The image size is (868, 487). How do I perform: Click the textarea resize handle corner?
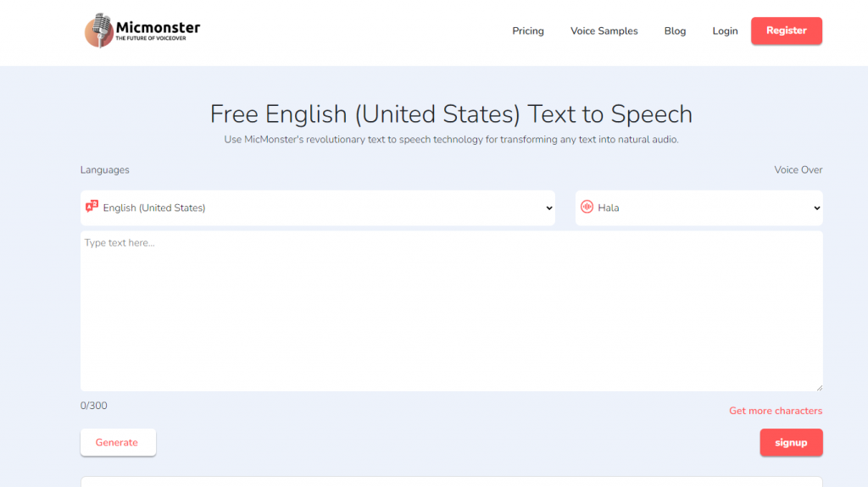tap(820, 387)
